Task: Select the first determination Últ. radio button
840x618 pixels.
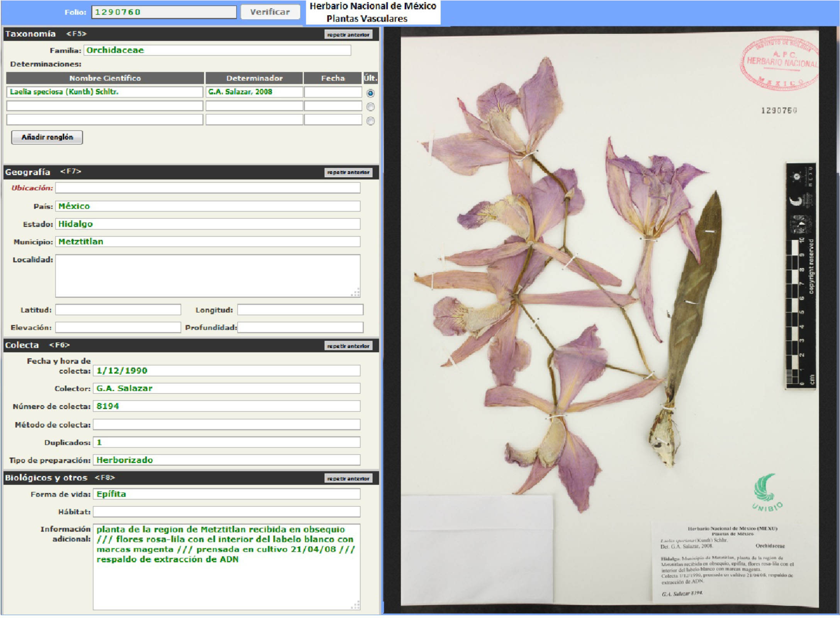Action: click(370, 93)
